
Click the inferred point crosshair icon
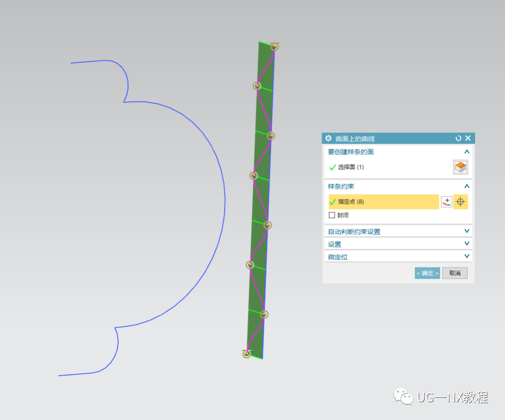[461, 202]
